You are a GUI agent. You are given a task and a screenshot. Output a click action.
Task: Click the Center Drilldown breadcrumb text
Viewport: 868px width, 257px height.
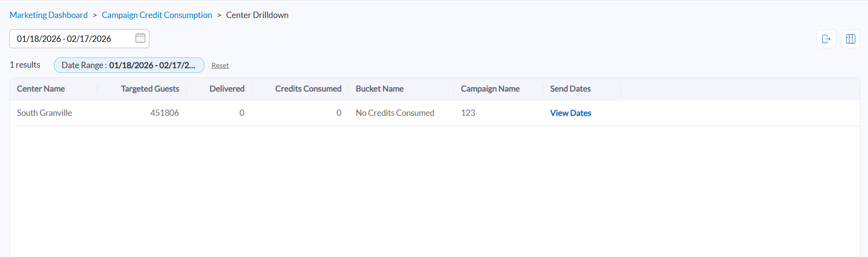click(x=257, y=15)
